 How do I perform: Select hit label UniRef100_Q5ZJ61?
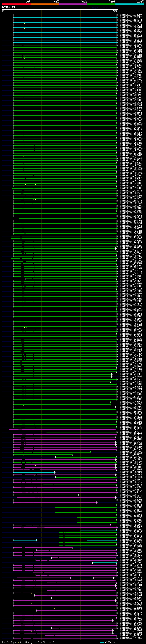point(131,77)
